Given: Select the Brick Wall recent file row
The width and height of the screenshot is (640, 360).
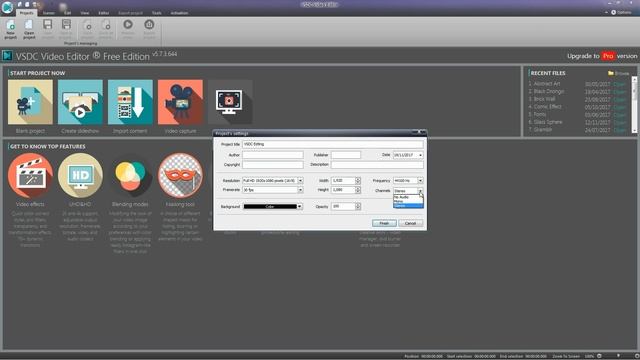Looking at the screenshot, I should click(577, 99).
